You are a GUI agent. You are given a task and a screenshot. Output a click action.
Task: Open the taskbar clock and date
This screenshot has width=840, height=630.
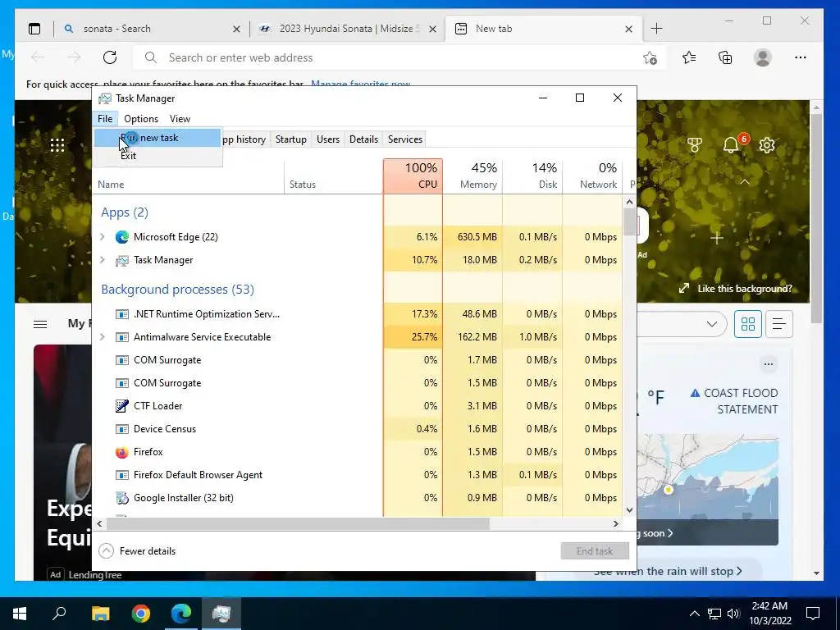pyautogui.click(x=769, y=614)
